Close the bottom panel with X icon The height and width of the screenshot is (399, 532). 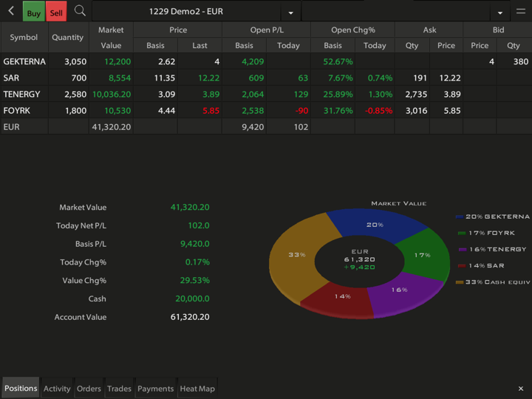coord(521,389)
